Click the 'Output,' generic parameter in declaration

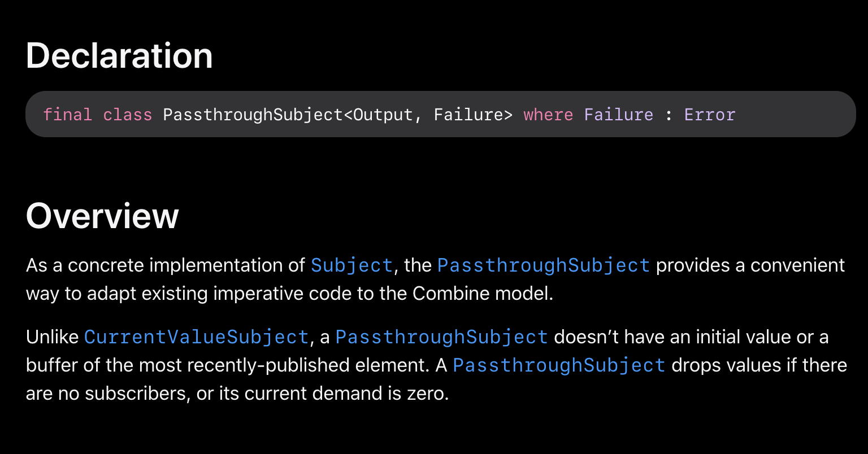(x=388, y=115)
